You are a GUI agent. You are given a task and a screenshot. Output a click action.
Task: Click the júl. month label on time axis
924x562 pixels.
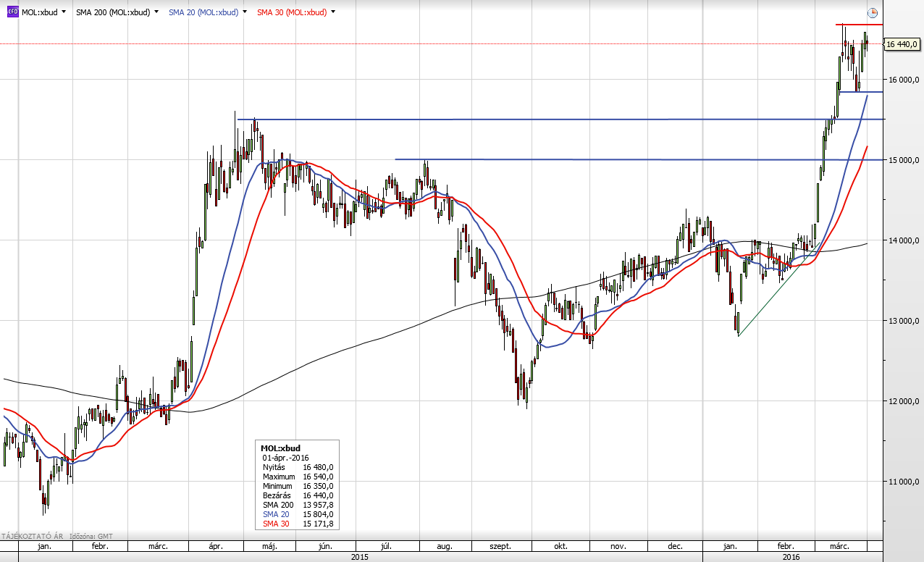386,547
